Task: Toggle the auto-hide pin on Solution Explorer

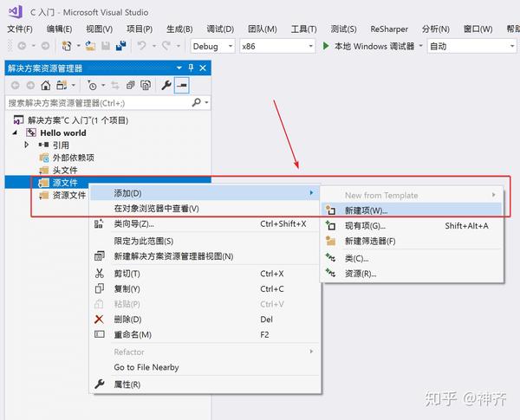Action: tap(191, 68)
